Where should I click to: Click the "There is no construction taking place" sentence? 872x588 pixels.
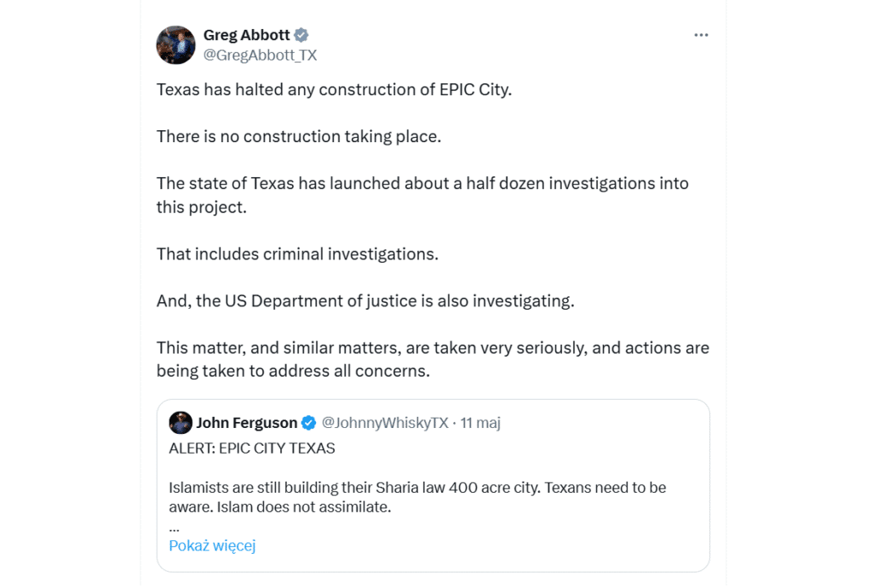point(299,136)
